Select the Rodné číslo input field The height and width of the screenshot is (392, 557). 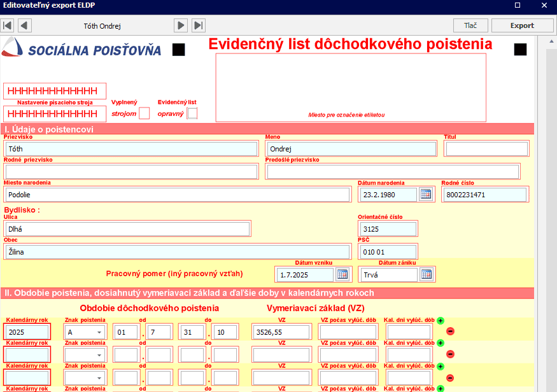tap(485, 195)
